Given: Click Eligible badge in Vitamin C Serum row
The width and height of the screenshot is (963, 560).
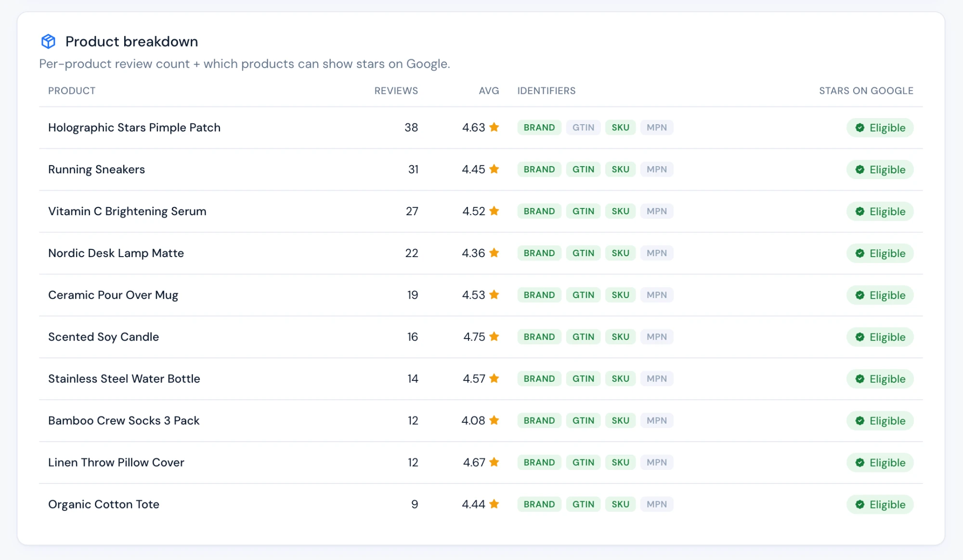Looking at the screenshot, I should (880, 211).
